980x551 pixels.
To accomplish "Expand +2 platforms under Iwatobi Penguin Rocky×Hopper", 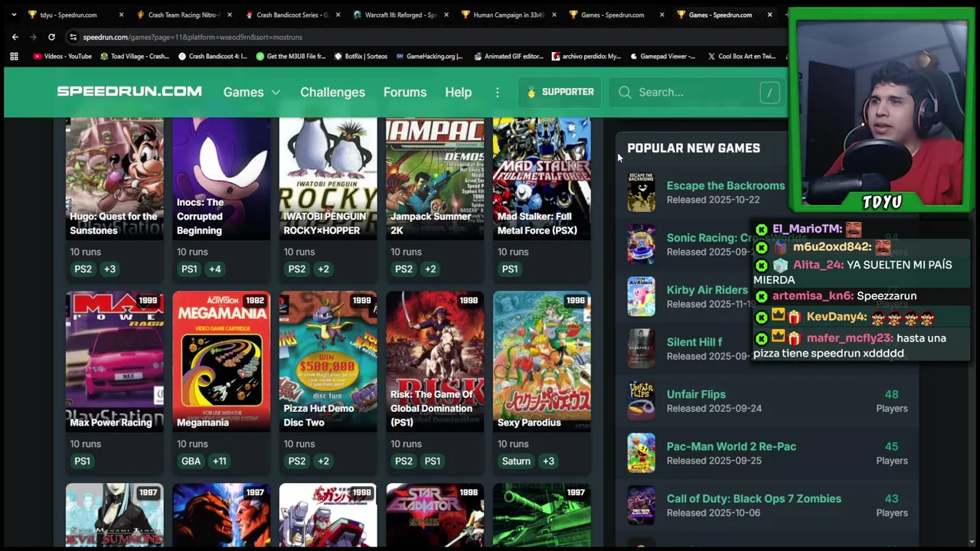I will (323, 269).
